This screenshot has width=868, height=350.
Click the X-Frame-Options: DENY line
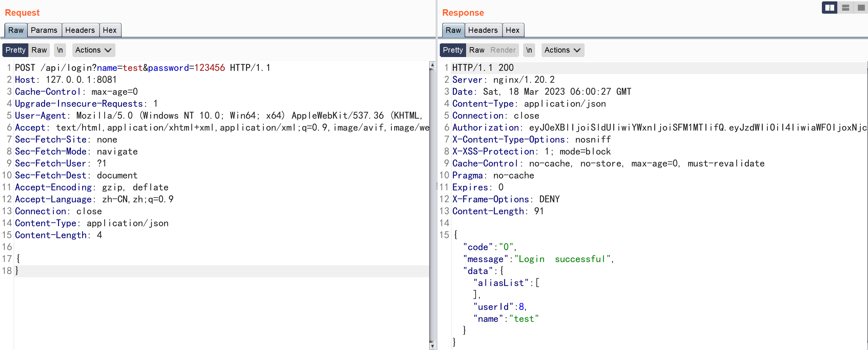point(506,199)
